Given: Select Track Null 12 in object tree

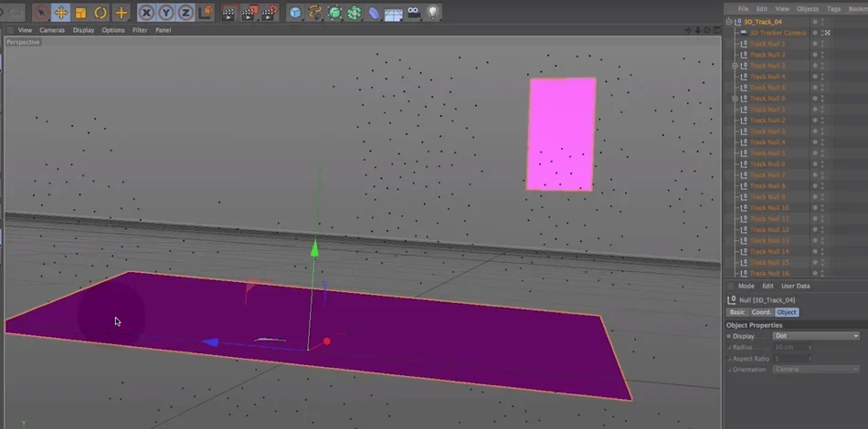Looking at the screenshot, I should click(x=769, y=230).
